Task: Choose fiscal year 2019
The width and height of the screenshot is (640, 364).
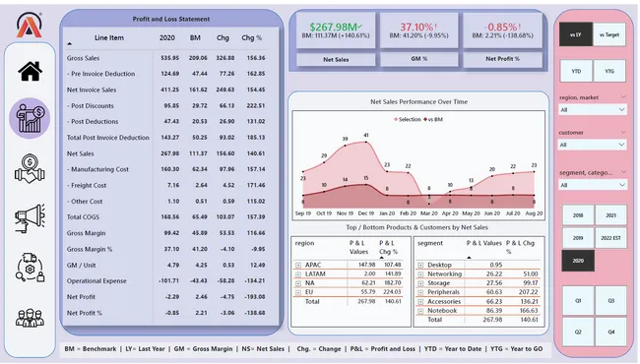Action: [x=578, y=238]
